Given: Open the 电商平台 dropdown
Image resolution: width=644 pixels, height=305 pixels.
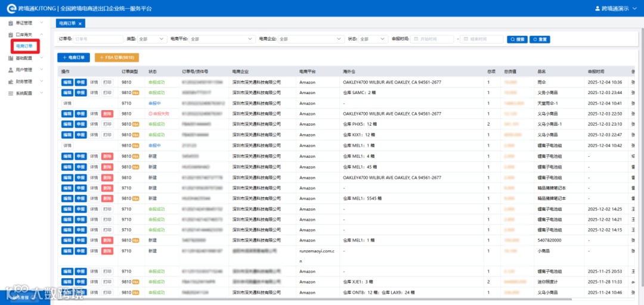Looking at the screenshot, I should pos(222,39).
